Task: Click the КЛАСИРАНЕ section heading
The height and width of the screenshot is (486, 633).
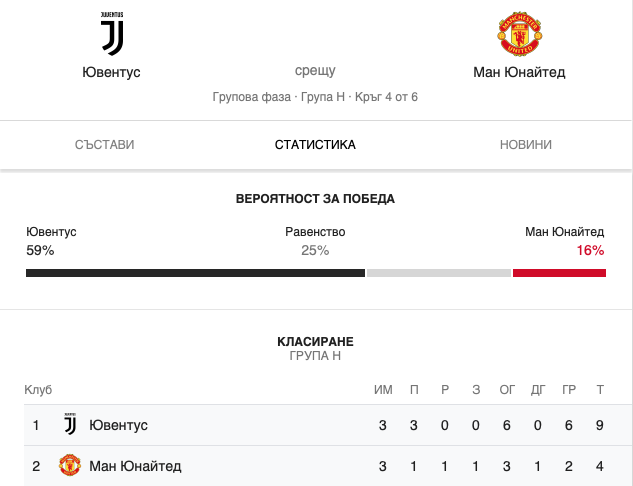Action: click(315, 342)
